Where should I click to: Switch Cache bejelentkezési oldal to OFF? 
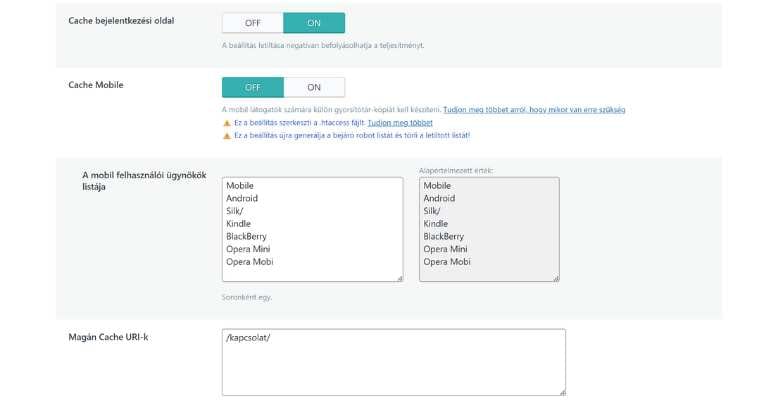point(252,23)
